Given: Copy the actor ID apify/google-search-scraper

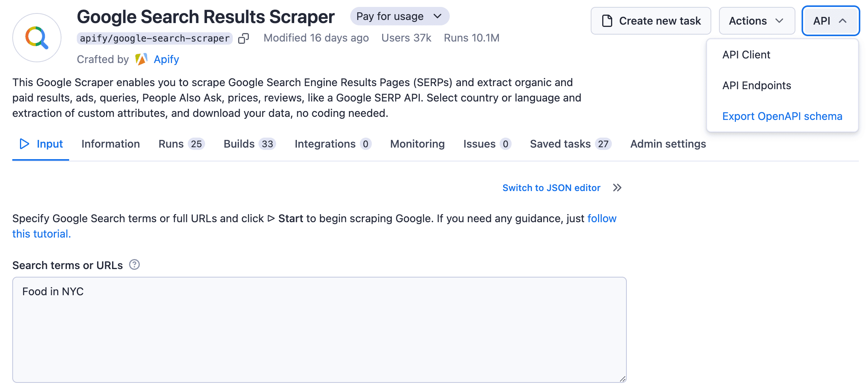Looking at the screenshot, I should [244, 38].
